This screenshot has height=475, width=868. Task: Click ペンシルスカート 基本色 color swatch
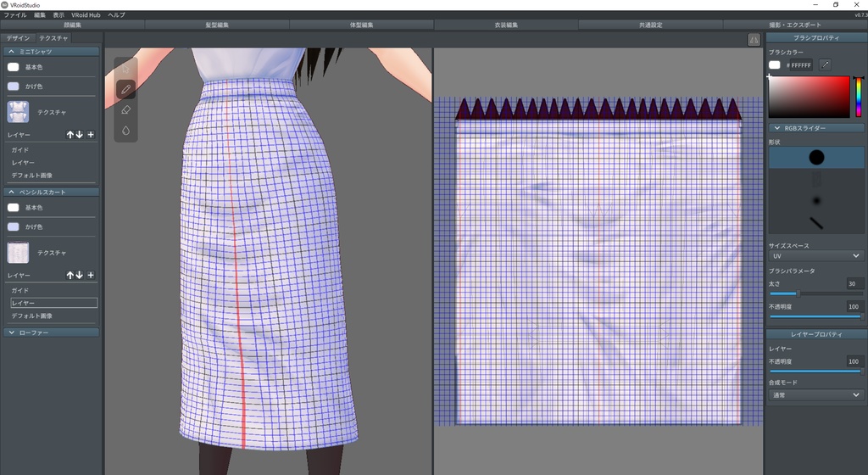(14, 208)
